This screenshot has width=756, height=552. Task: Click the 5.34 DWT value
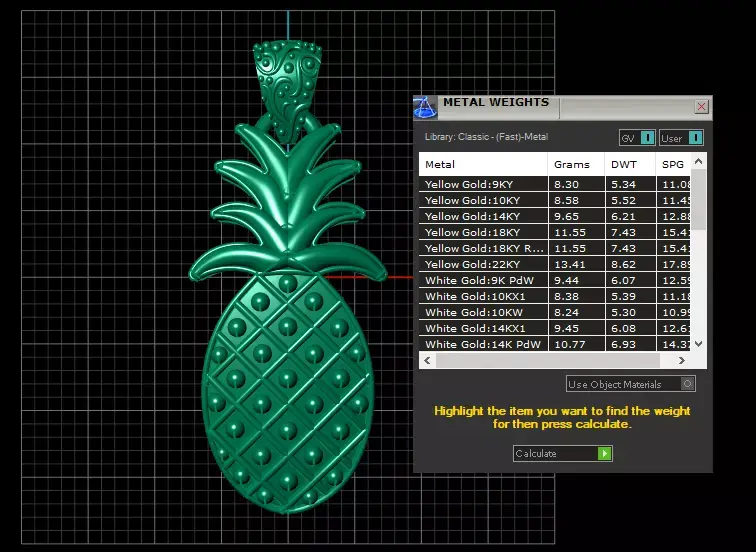click(x=623, y=184)
